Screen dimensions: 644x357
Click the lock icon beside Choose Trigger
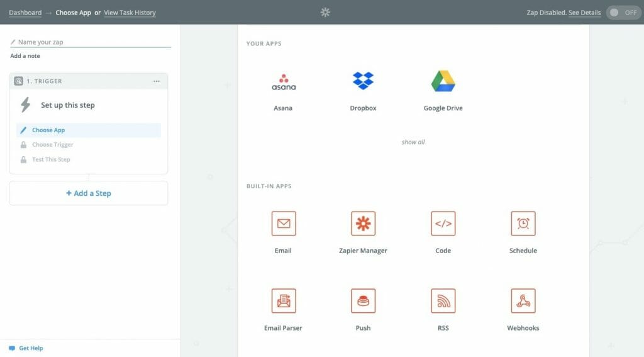23,145
